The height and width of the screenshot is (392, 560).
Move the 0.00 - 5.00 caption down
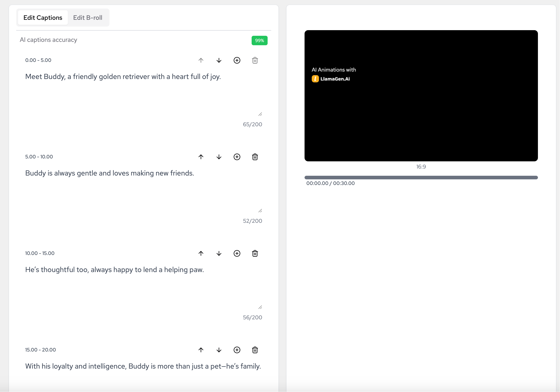[219, 60]
